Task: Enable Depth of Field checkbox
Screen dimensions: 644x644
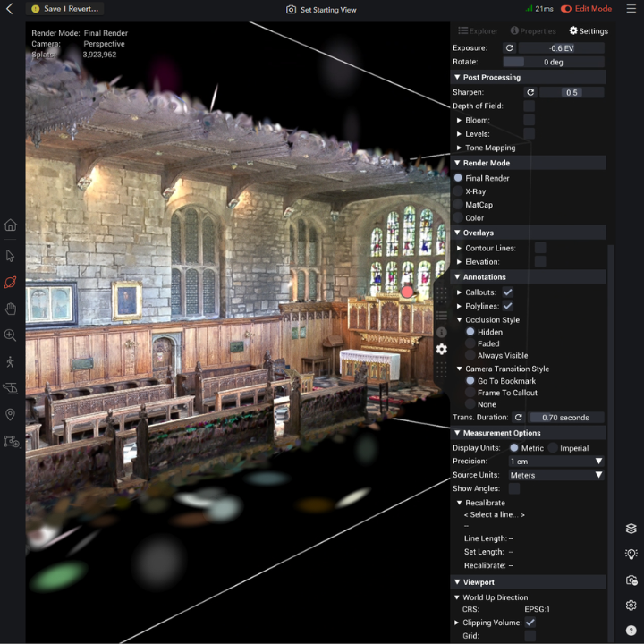Action: (x=529, y=106)
